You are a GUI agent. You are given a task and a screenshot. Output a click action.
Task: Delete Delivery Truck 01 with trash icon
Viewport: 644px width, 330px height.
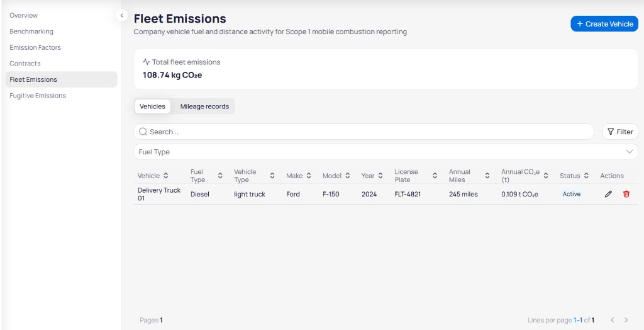pyautogui.click(x=626, y=194)
